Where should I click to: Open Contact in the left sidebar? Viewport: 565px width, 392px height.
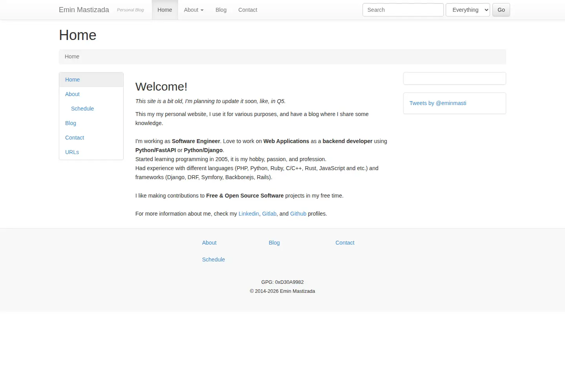[x=91, y=138]
